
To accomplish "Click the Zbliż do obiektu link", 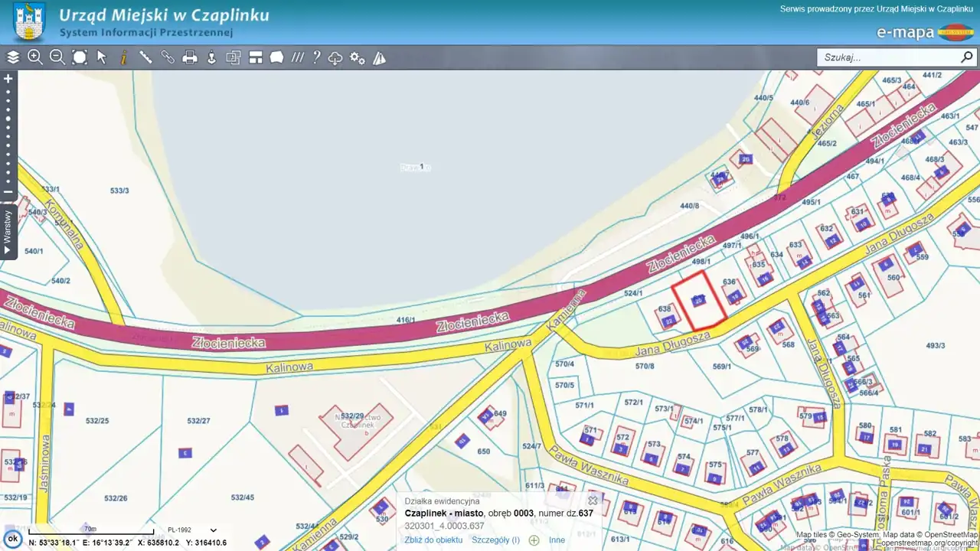I will 433,540.
